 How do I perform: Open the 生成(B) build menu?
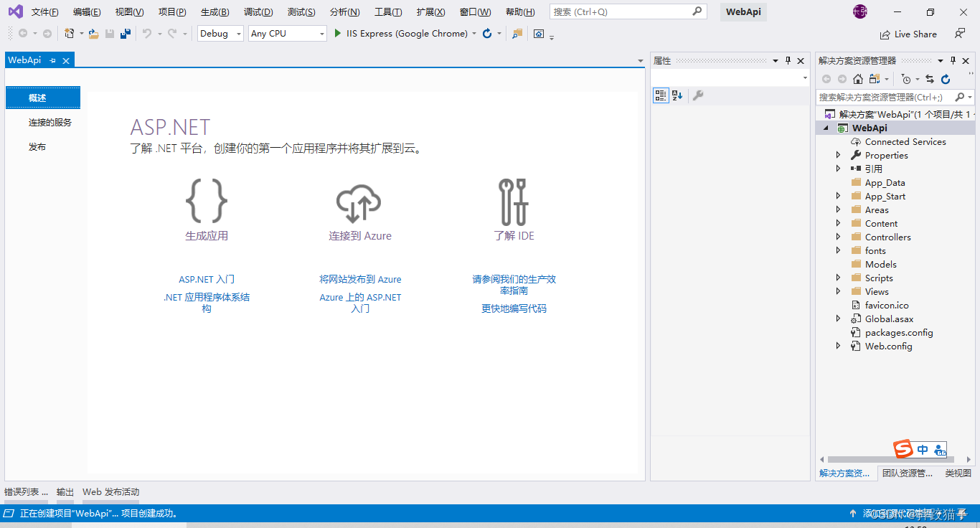[215, 12]
